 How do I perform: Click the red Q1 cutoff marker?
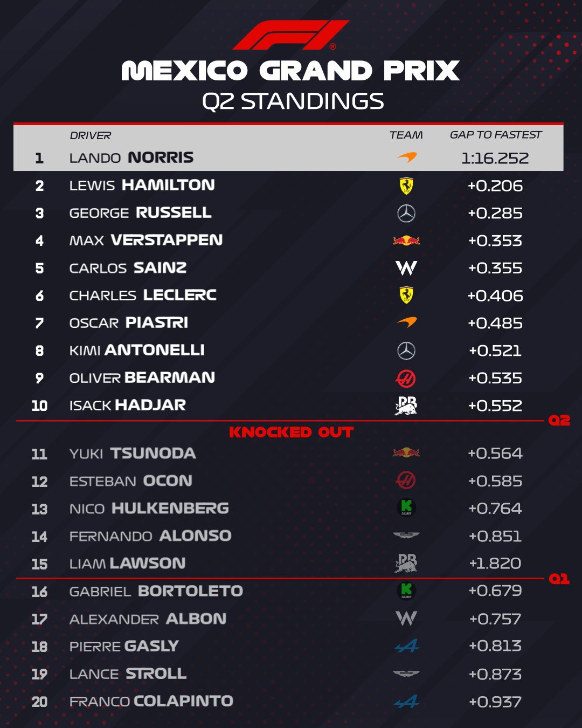coord(559,579)
